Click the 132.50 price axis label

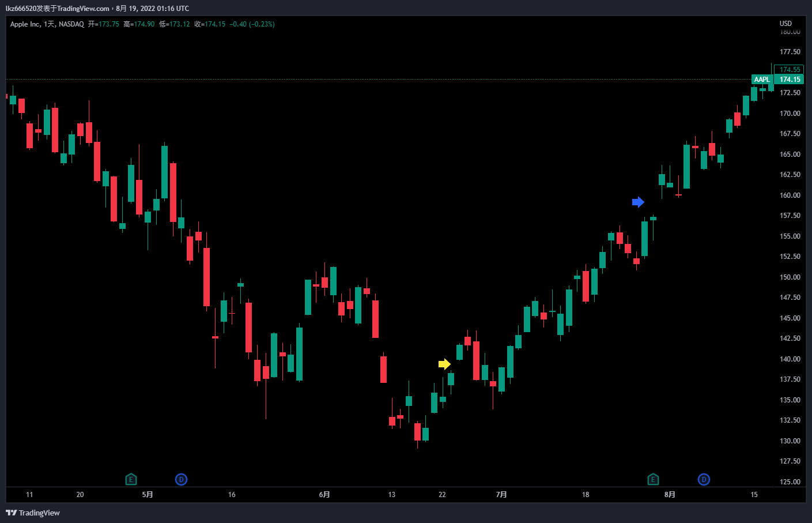(x=790, y=420)
